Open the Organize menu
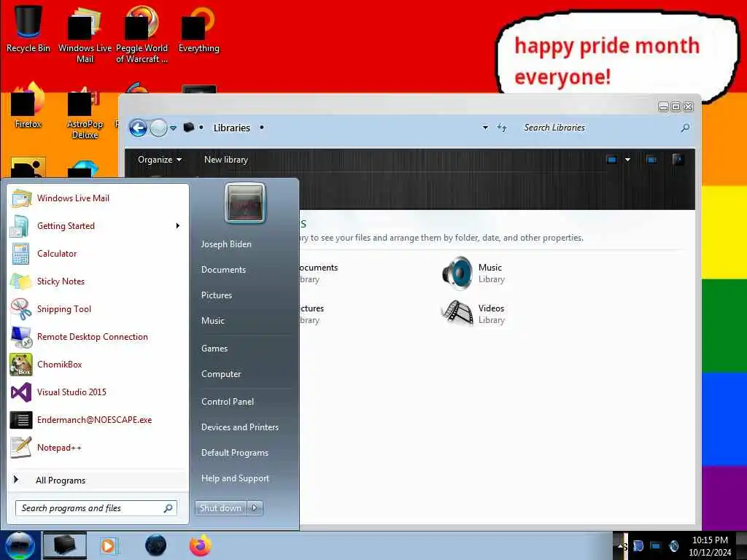Image resolution: width=747 pixels, height=560 pixels. pos(160,160)
